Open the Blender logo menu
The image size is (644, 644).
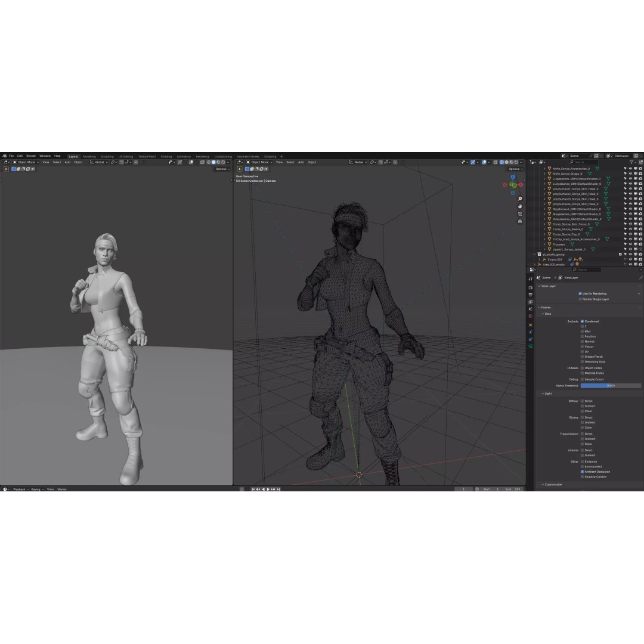5,156
